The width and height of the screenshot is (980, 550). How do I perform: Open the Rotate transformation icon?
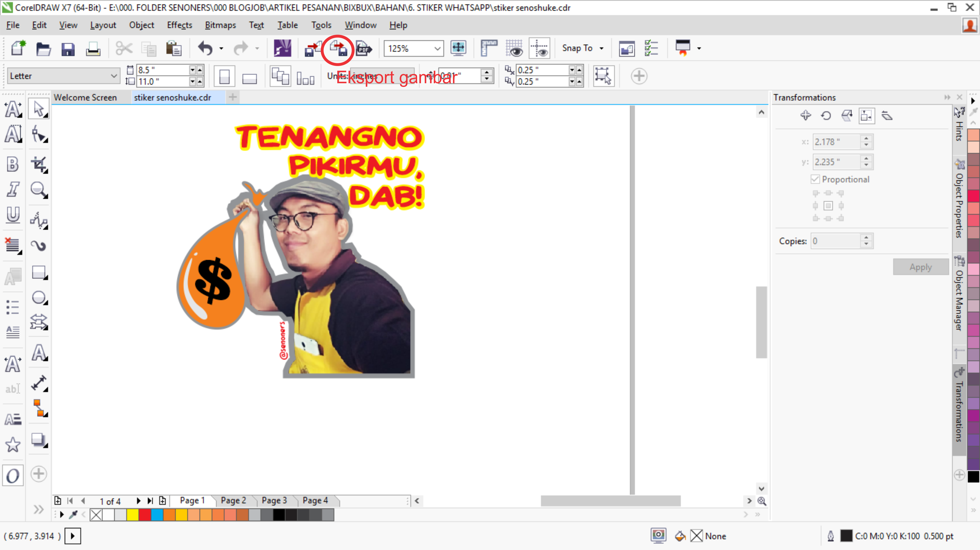pos(826,116)
